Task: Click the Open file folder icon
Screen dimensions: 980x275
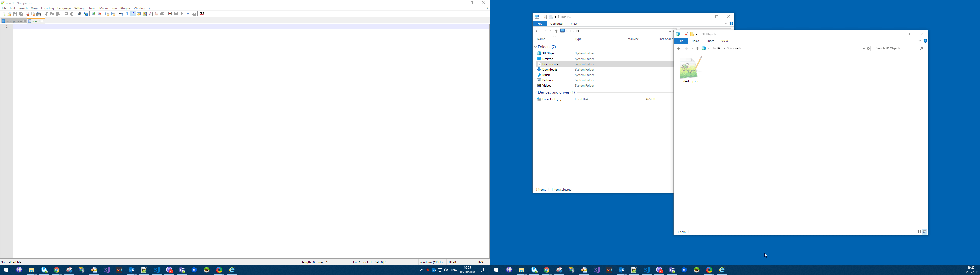Action: tap(9, 14)
